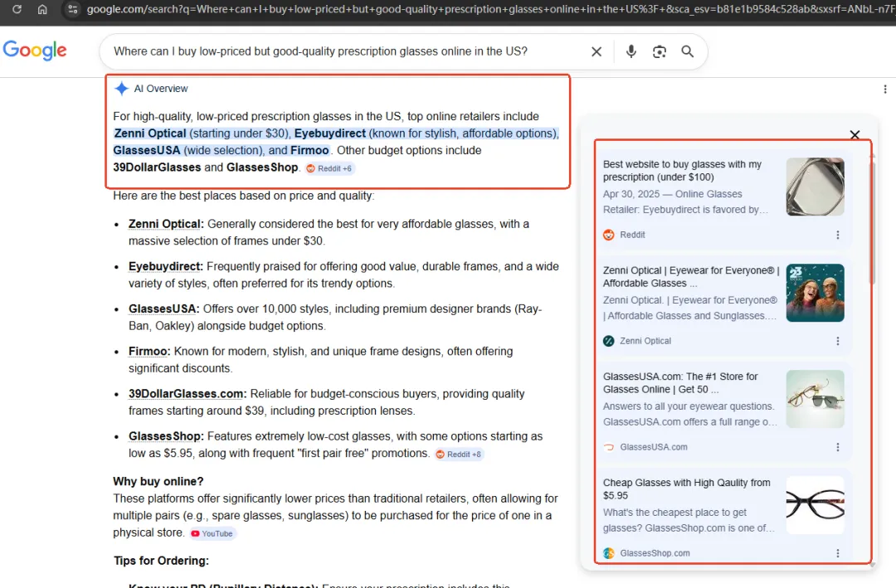The height and width of the screenshot is (588, 896).
Task: Click the 'Apr 30, 2025' date snippet
Action: pos(631,194)
